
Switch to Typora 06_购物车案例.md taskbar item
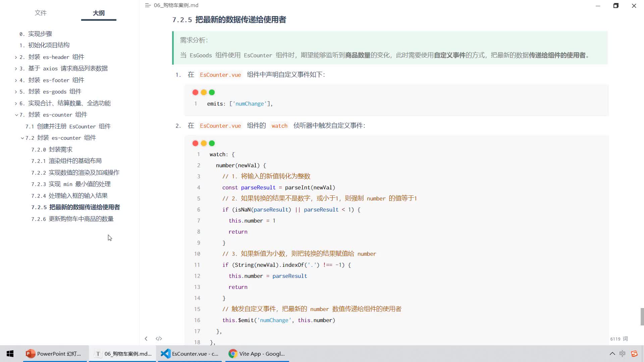click(x=123, y=354)
